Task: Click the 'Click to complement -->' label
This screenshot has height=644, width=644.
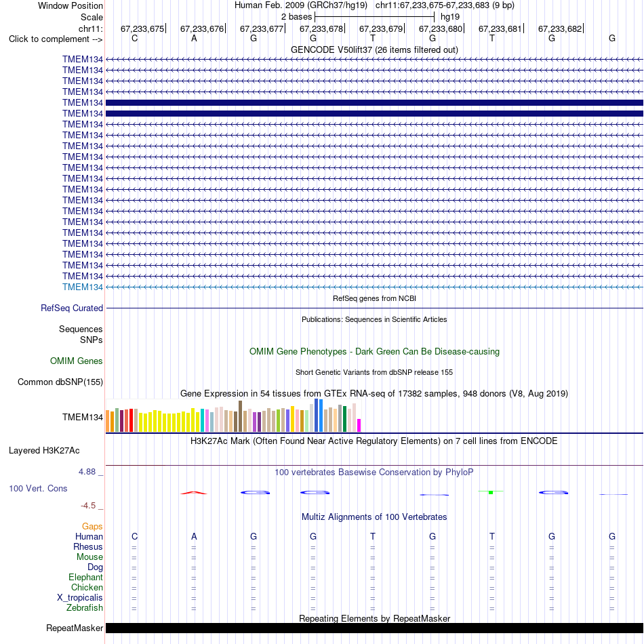Action: [56, 39]
